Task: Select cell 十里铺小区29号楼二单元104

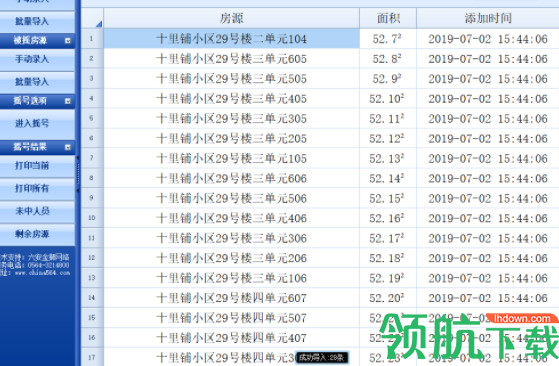Action: pos(231,38)
